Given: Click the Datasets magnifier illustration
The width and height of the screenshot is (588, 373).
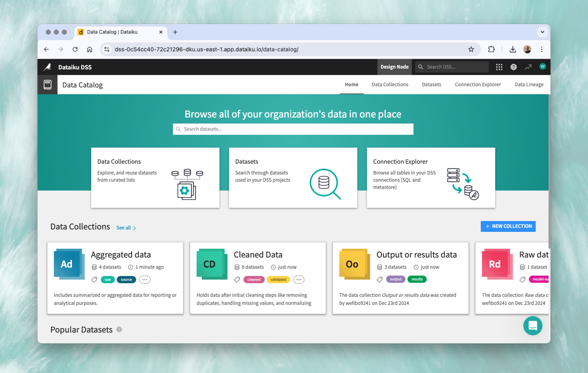Looking at the screenshot, I should click(325, 184).
